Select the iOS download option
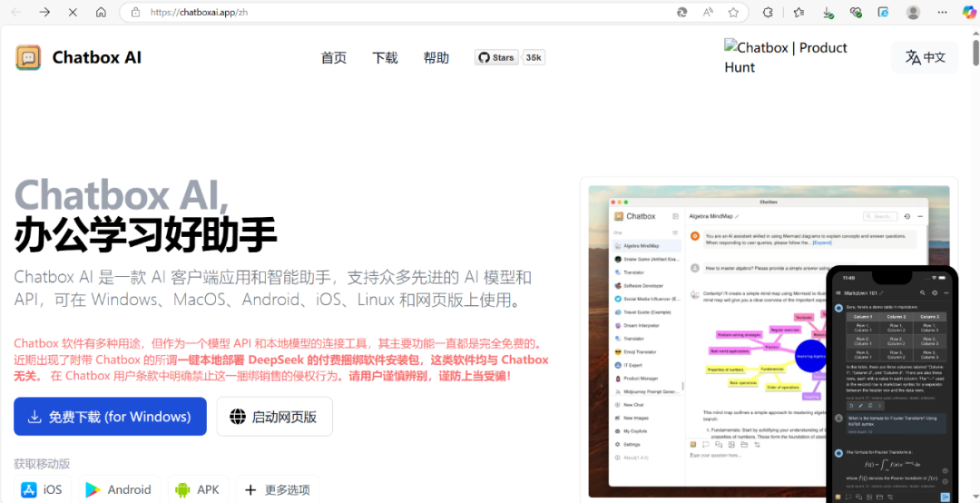 43,489
